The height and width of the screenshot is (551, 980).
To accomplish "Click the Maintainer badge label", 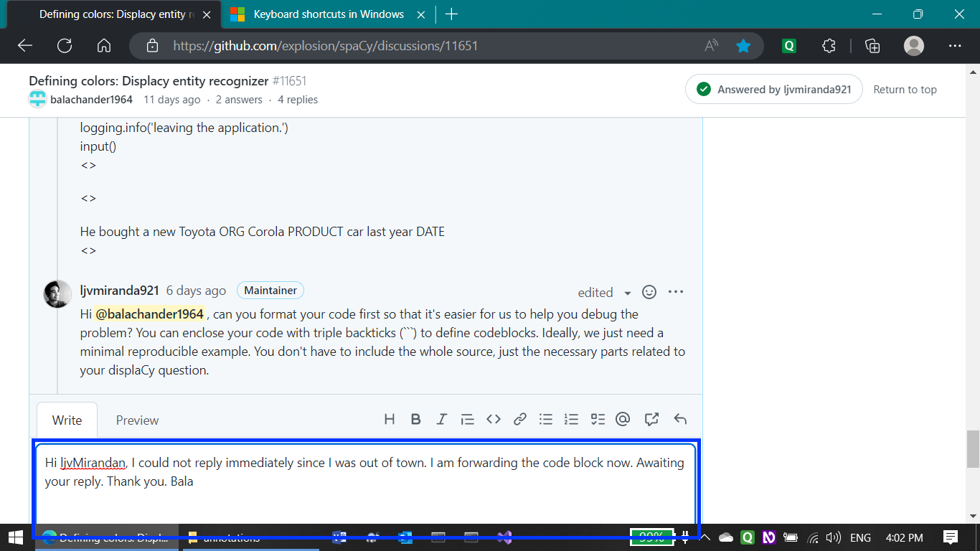I will [270, 291].
